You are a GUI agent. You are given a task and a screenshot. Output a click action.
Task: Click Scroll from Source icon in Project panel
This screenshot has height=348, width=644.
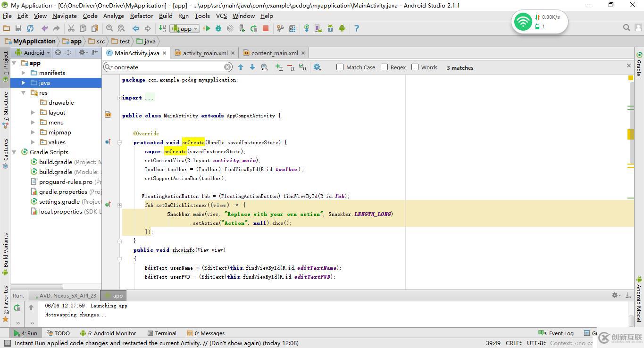[x=58, y=52]
